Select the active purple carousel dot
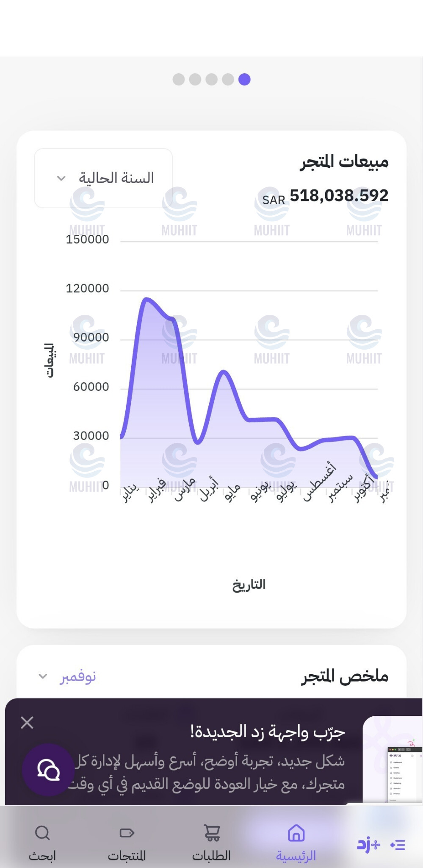Screen dimensions: 423x868 [244, 79]
